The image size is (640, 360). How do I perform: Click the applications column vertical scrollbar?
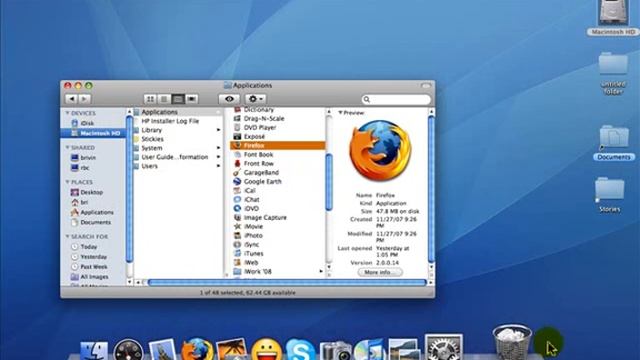(329, 182)
